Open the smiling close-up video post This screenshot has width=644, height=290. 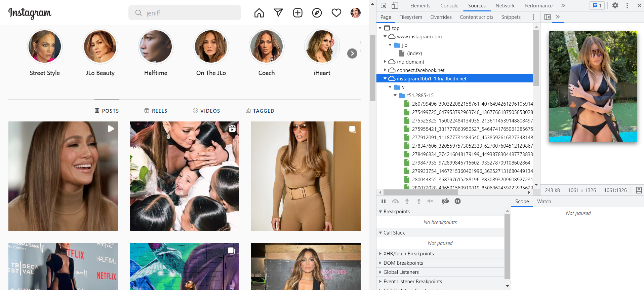pos(63,176)
